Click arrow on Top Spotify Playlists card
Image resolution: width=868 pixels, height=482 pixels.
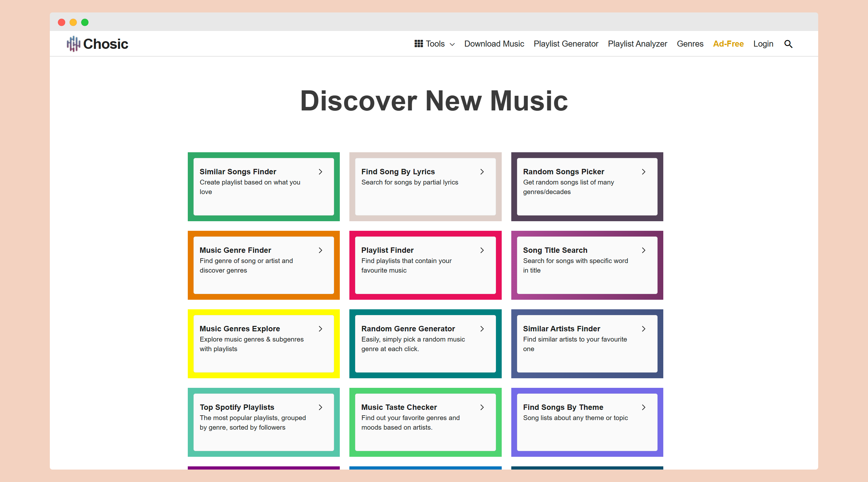tap(320, 407)
